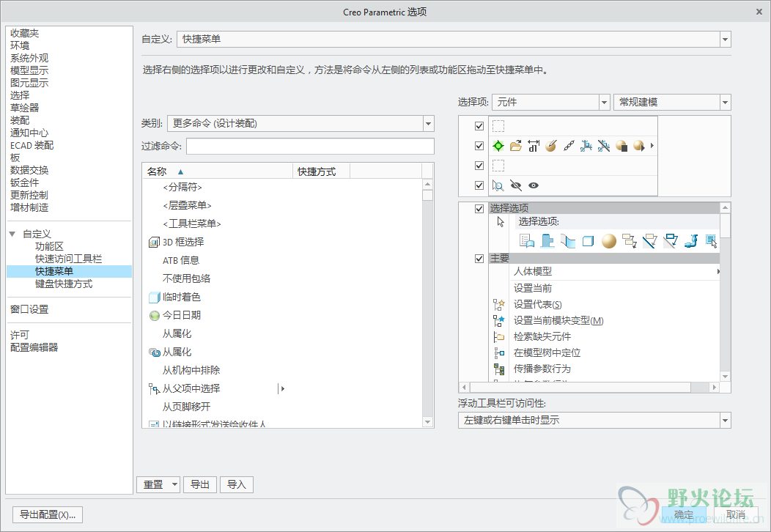Screen dimensions: 771x532
Task: Click the blue curved surface icon
Action: (568, 241)
